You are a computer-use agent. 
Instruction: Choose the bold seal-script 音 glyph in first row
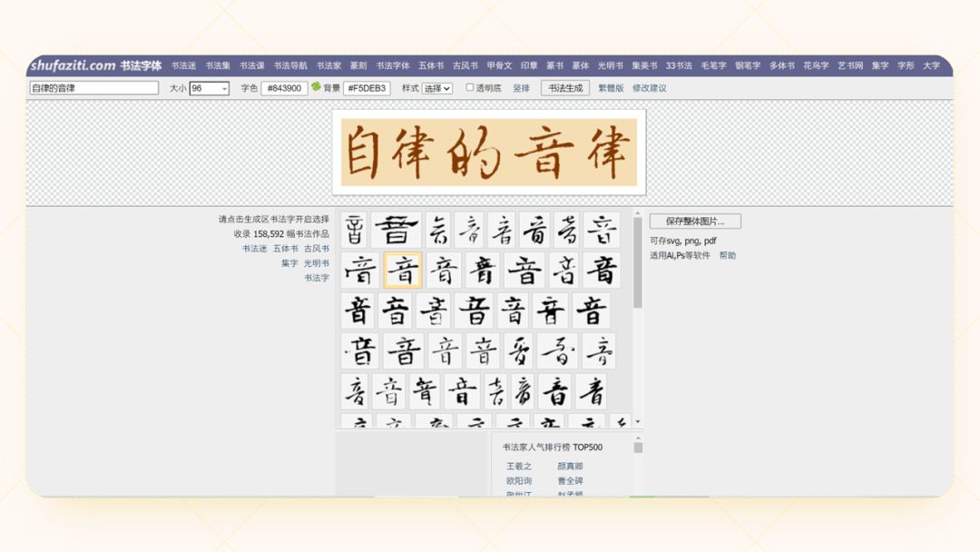click(397, 230)
